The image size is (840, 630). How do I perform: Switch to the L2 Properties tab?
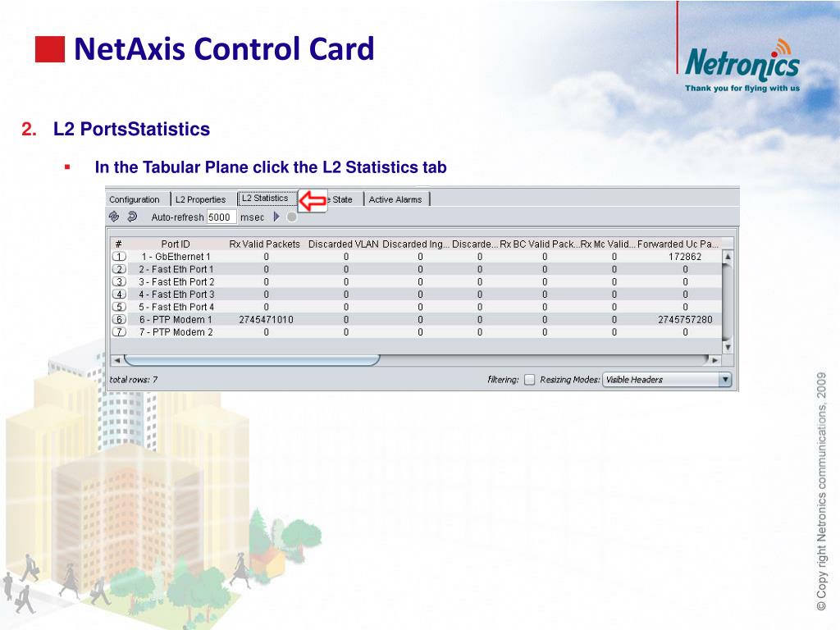(200, 199)
